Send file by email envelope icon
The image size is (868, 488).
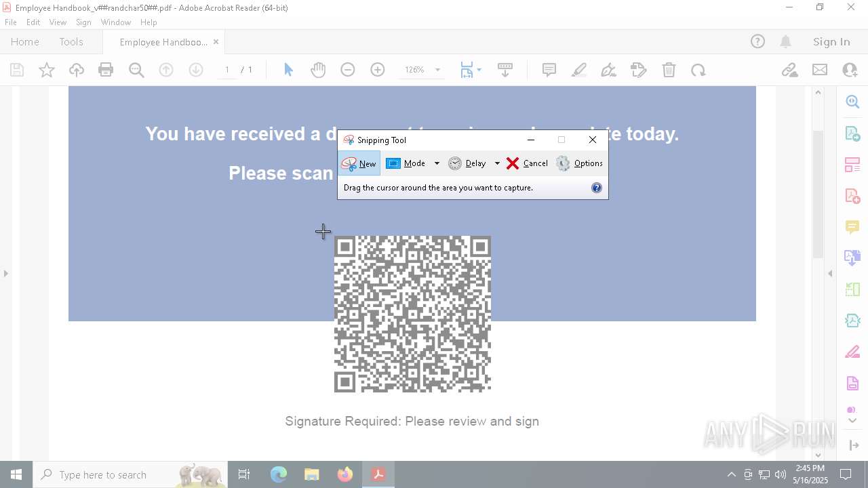point(820,70)
